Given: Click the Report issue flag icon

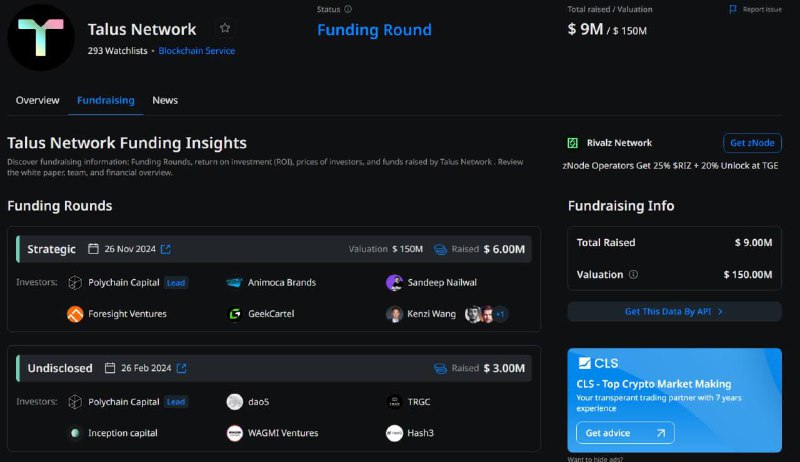Looking at the screenshot, I should pos(733,9).
